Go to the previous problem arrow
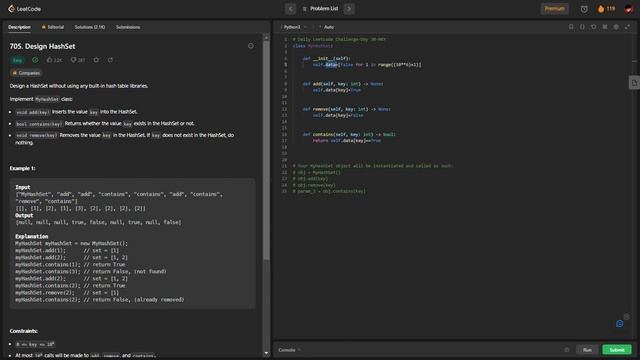The width and height of the screenshot is (640, 360). click(x=291, y=9)
